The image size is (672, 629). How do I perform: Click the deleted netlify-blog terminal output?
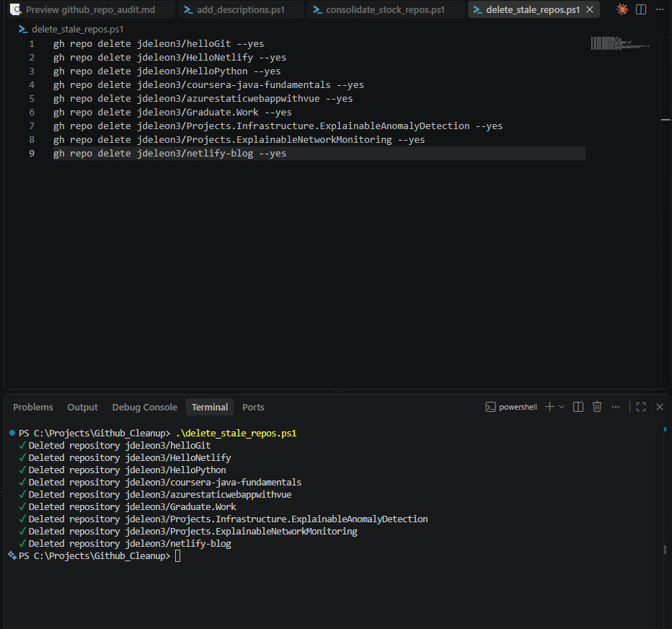point(130,544)
